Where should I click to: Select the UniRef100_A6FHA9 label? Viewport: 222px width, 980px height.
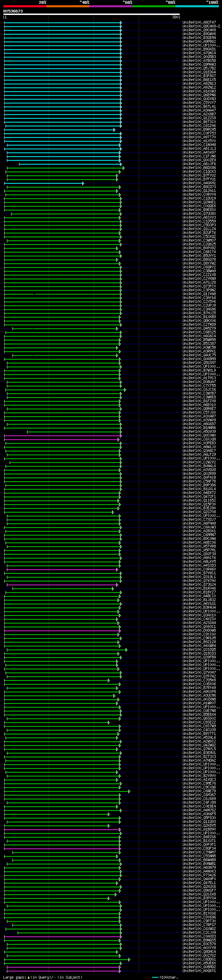[x=199, y=524]
